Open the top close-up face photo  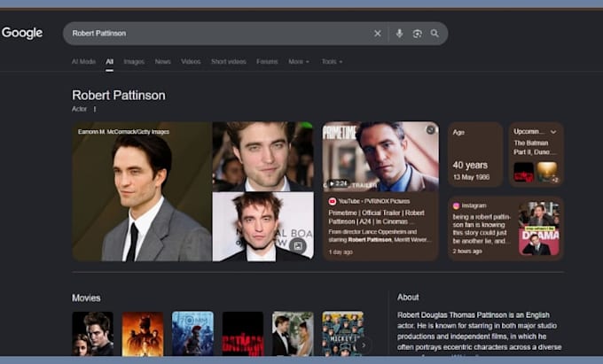click(263, 156)
